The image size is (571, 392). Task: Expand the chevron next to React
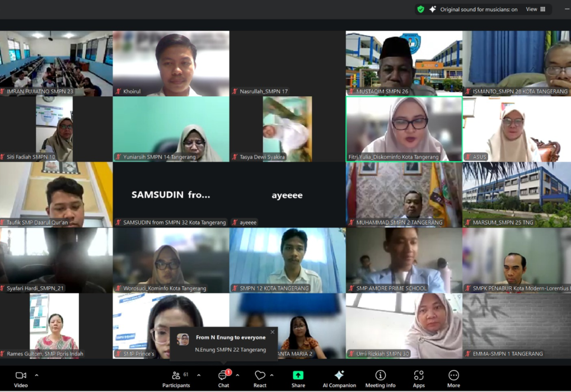[272, 375]
